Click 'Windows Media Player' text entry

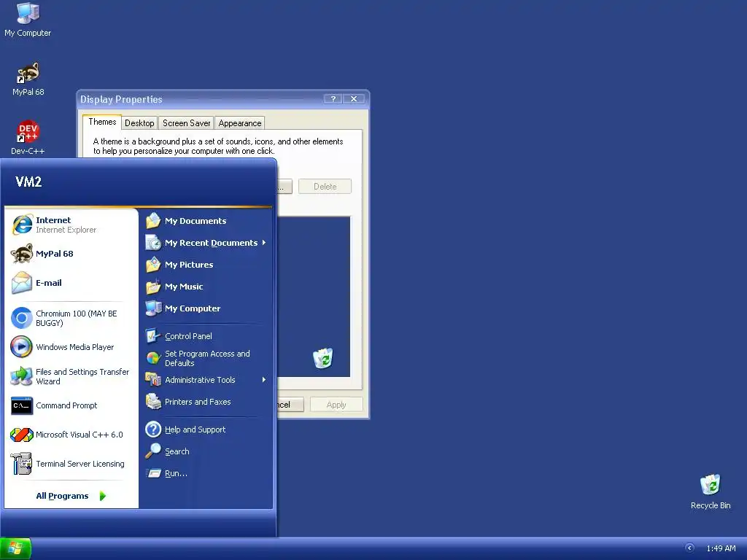tap(75, 347)
